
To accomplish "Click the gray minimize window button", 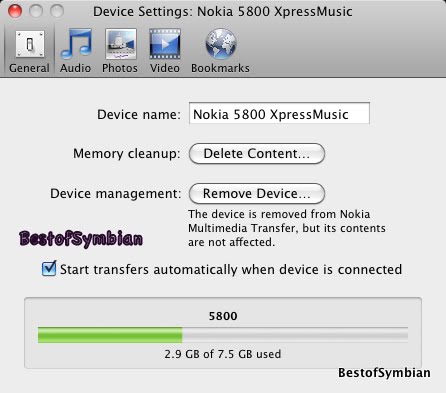I will pos(36,11).
